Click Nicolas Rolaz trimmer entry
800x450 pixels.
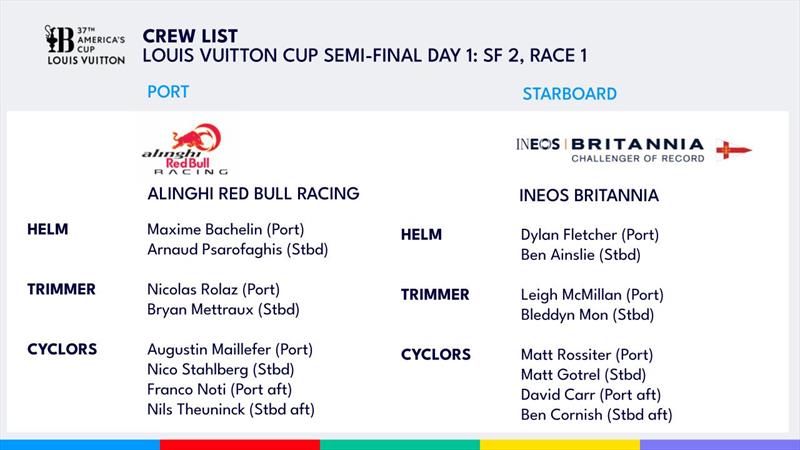(x=213, y=290)
